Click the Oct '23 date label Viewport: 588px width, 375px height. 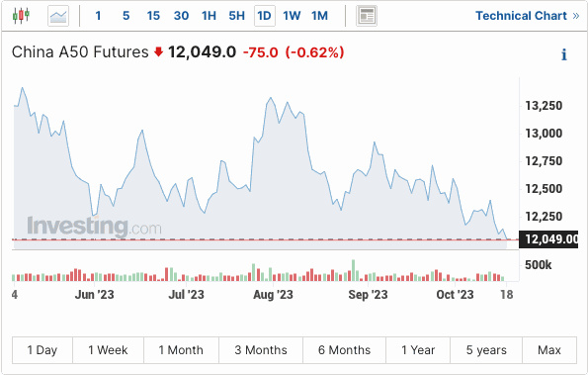(455, 294)
